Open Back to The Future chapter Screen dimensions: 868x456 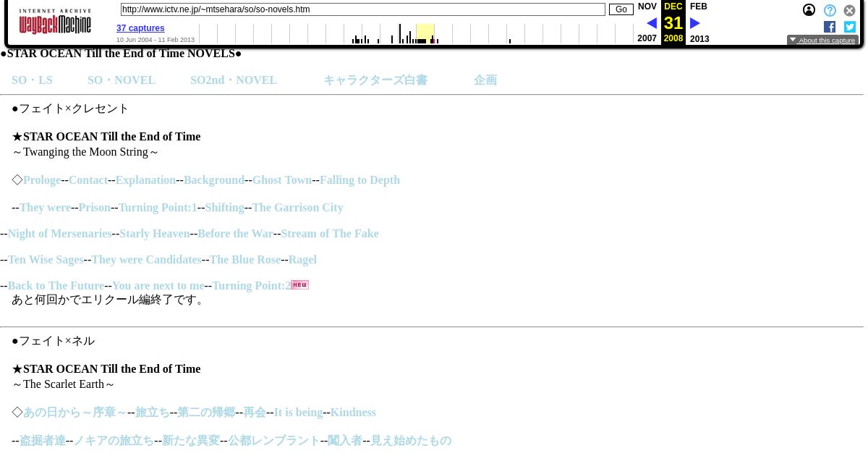(56, 286)
